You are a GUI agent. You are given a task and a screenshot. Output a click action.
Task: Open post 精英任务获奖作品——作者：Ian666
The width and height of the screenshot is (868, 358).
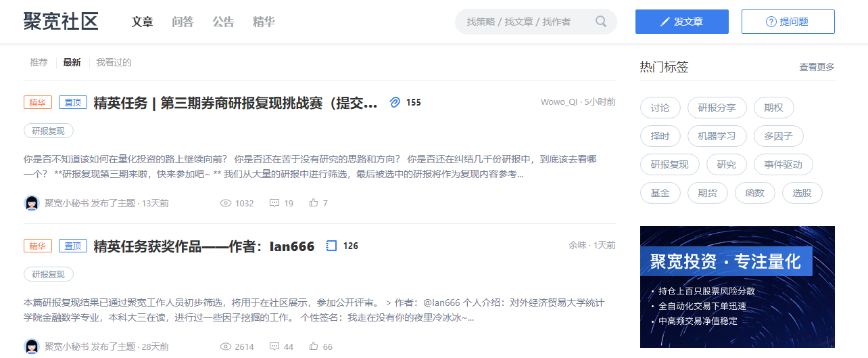[204, 246]
